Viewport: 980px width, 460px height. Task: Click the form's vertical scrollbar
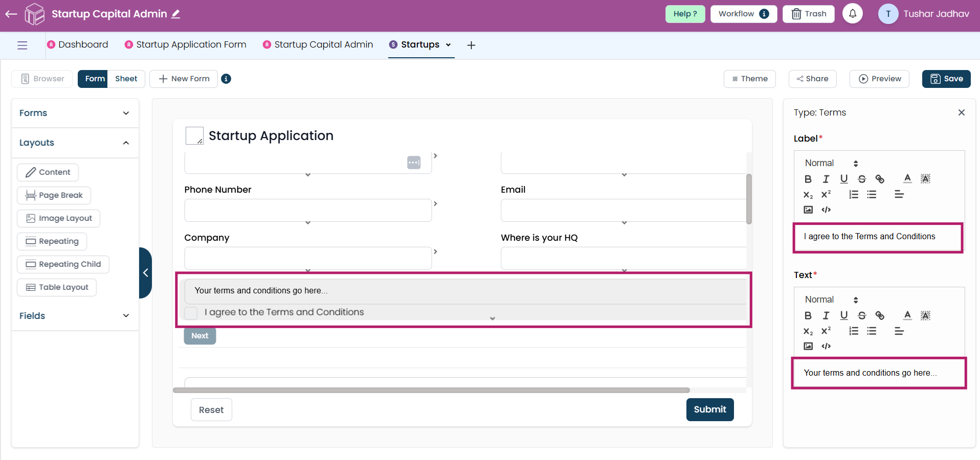point(749,199)
